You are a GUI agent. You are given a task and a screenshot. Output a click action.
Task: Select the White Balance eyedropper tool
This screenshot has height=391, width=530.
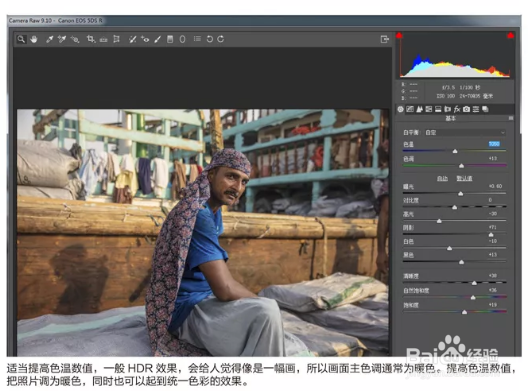[x=50, y=39]
